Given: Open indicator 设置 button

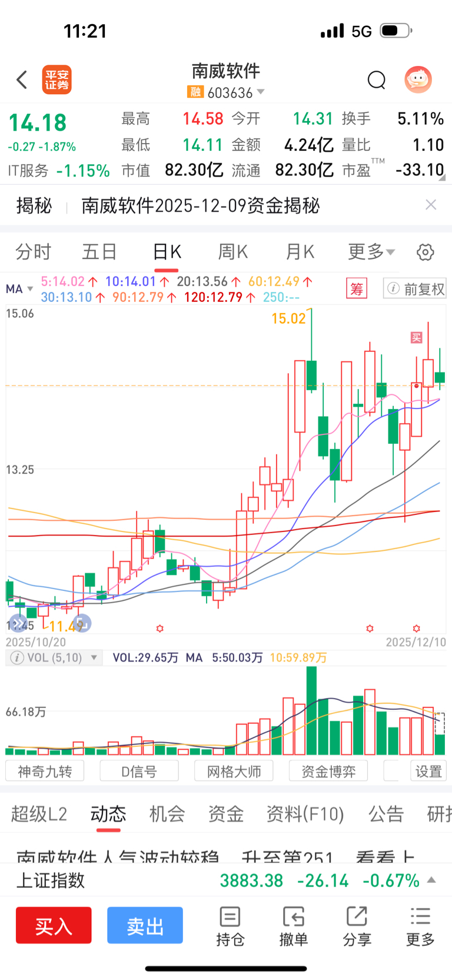Looking at the screenshot, I should [x=428, y=771].
